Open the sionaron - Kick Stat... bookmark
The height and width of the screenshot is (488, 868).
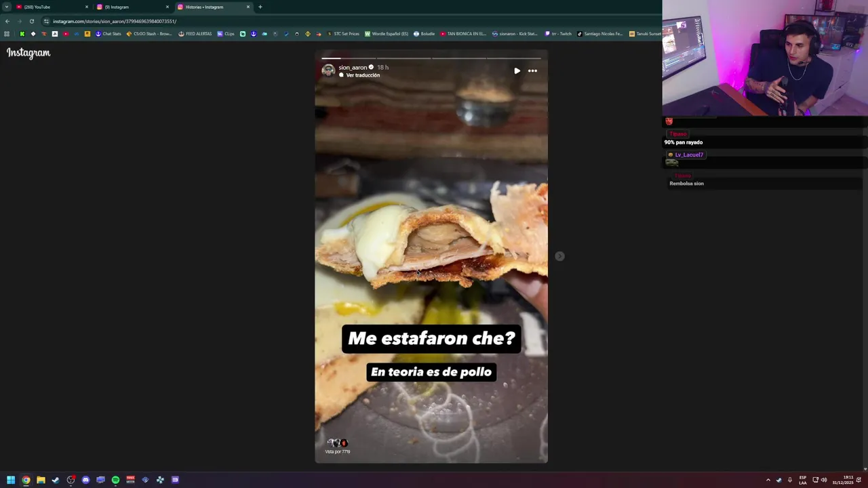click(515, 34)
